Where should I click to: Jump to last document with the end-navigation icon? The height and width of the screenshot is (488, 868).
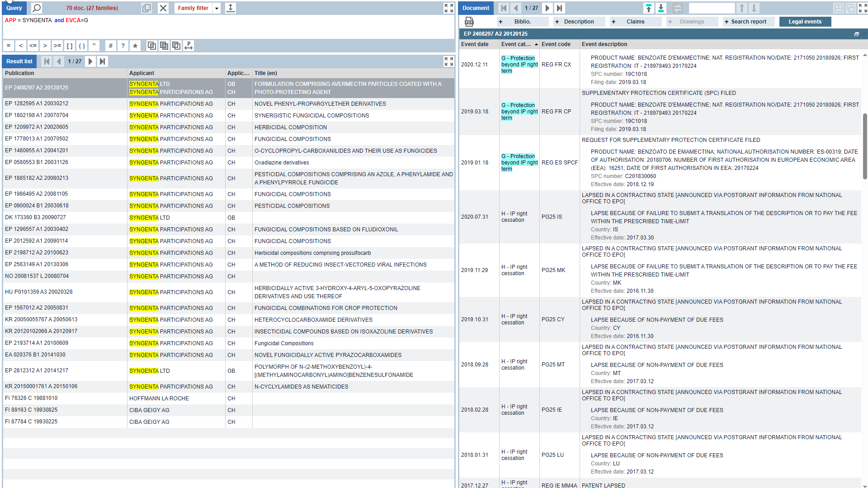(560, 8)
